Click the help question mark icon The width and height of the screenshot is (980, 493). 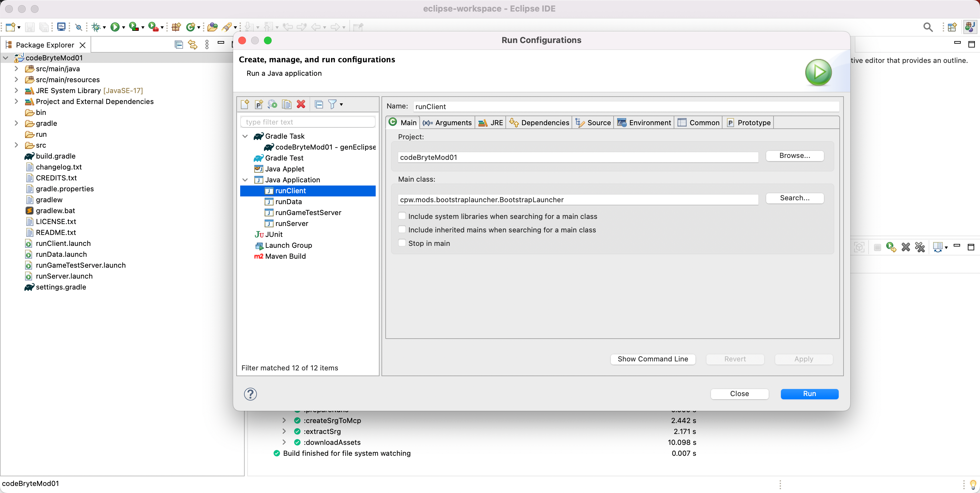pos(250,394)
